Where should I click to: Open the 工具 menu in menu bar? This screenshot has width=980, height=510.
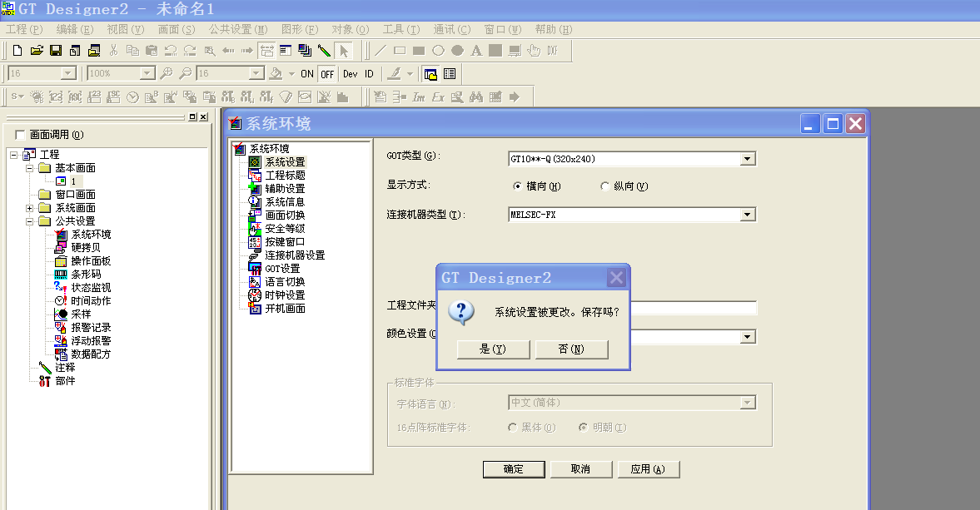[x=400, y=29]
